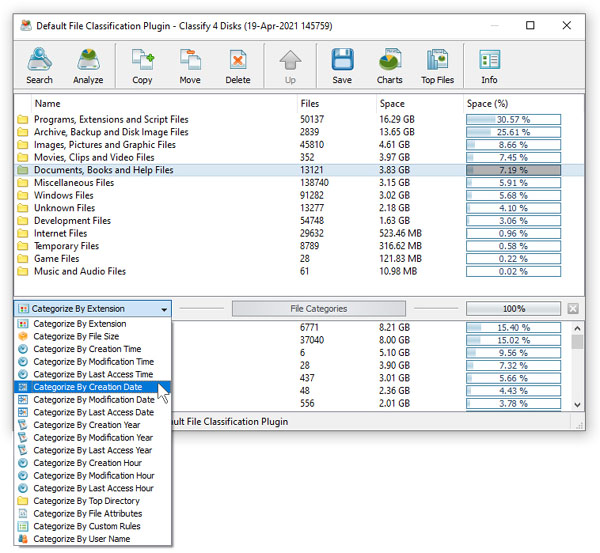Choose Categorize By File Attributes
This screenshot has width=600, height=553.
[x=93, y=513]
